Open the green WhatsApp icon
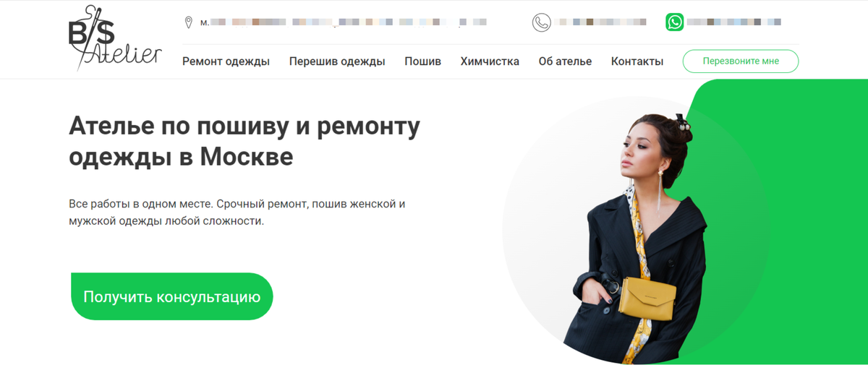868x365 pixels. tap(674, 22)
